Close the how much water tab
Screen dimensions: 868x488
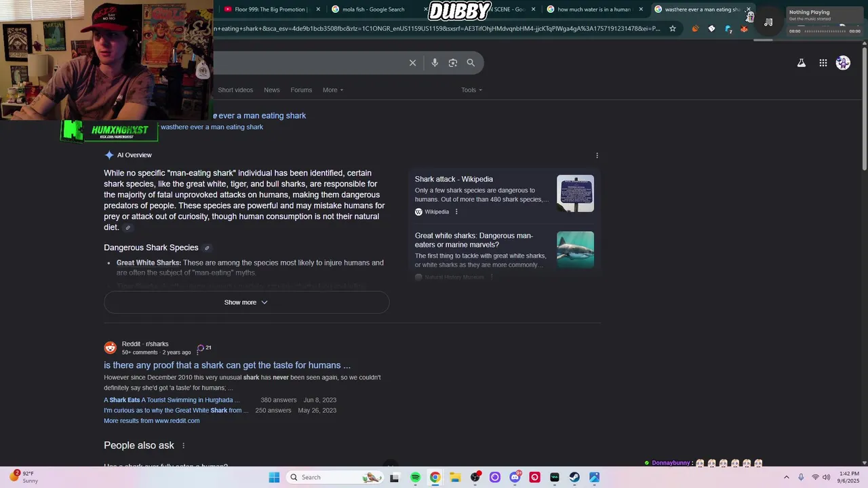pyautogui.click(x=641, y=9)
